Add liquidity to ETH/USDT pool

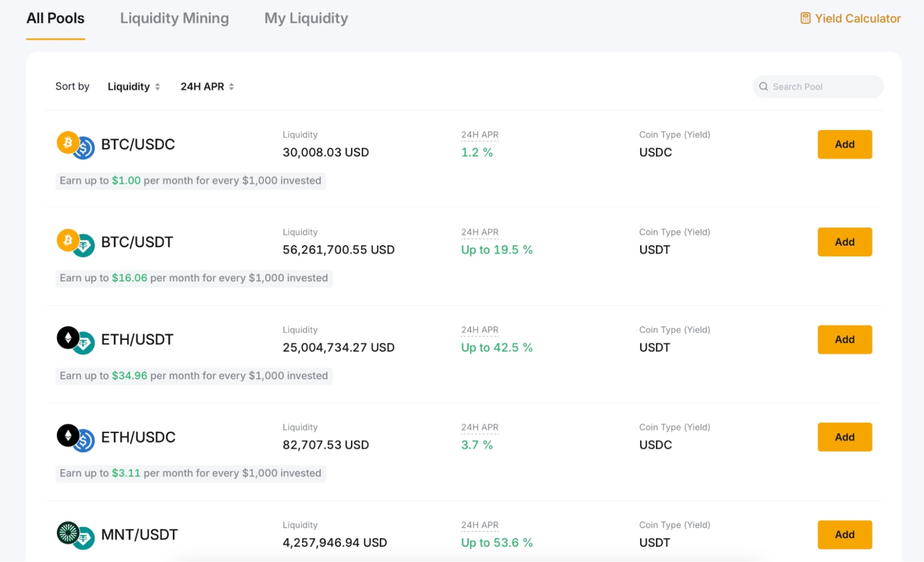click(844, 340)
